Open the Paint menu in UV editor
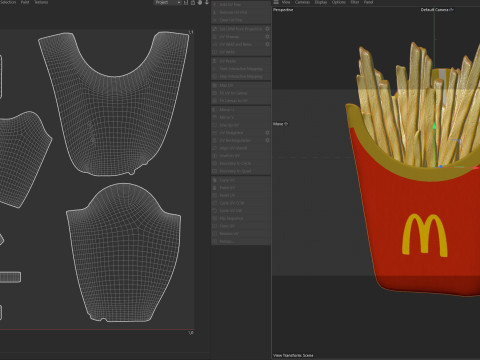The width and height of the screenshot is (480, 360). (x=25, y=2)
